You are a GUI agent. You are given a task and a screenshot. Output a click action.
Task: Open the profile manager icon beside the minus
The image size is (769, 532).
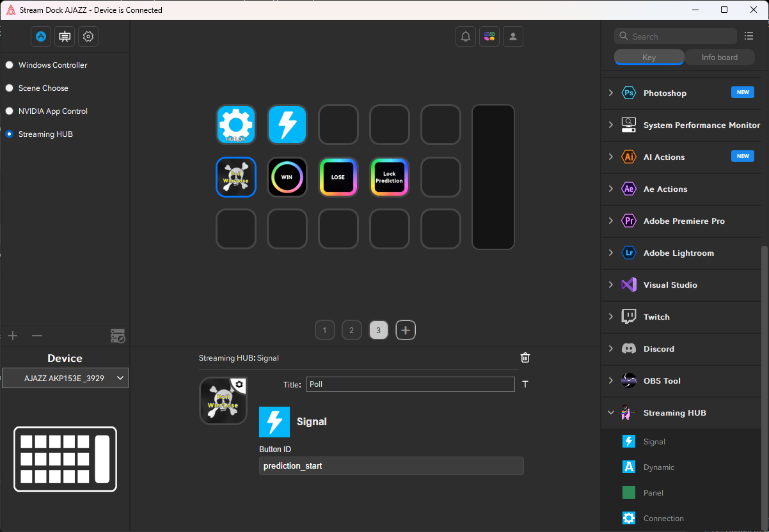(x=118, y=336)
